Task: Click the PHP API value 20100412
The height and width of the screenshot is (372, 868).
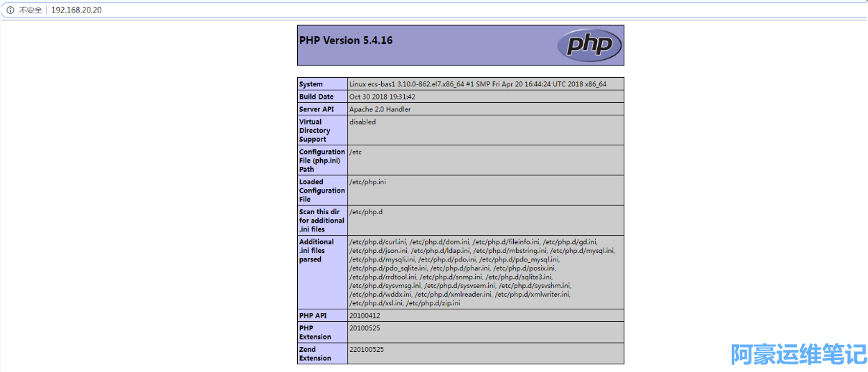Action: point(365,315)
